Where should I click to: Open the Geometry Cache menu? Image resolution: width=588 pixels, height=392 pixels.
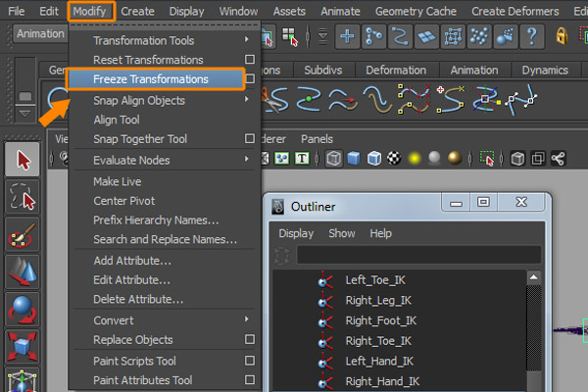(416, 11)
